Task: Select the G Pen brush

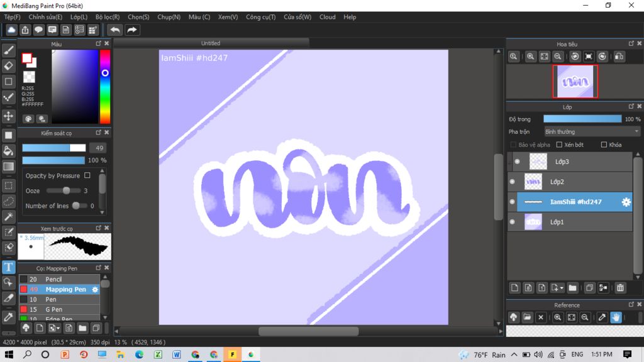Action: [59, 309]
